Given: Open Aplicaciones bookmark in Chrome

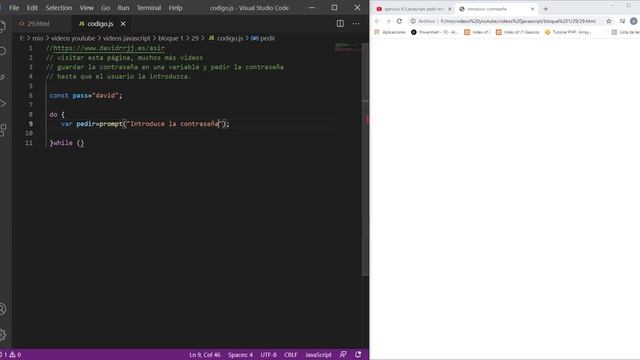Looking at the screenshot, I should [x=390, y=32].
